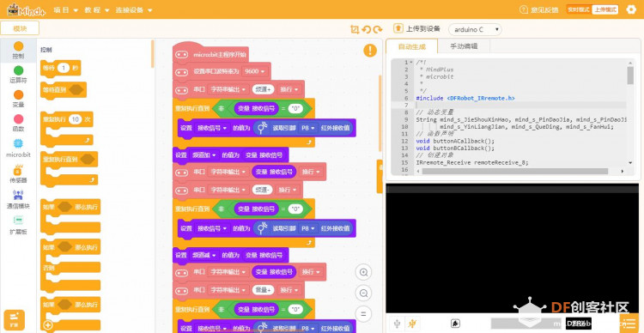
Task: Open the 运算符 block category
Action: [x=18, y=75]
